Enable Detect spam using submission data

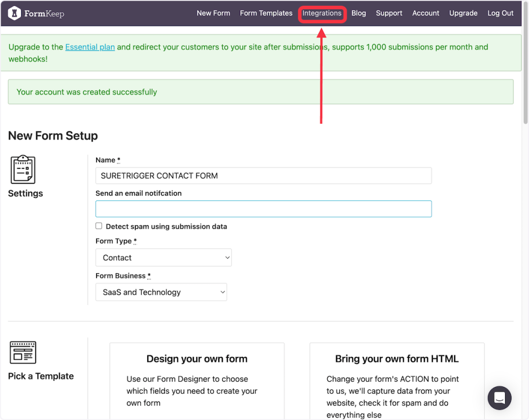(99, 226)
